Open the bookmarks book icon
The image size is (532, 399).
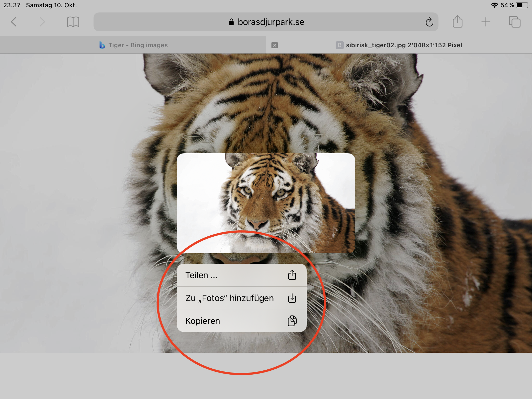(73, 22)
